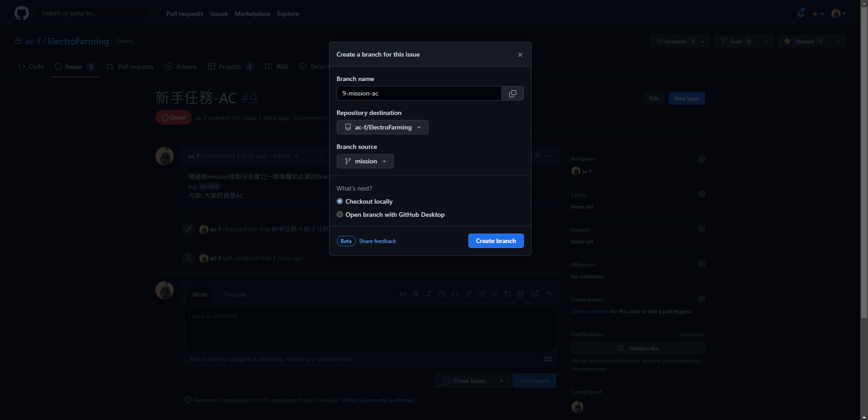Switch to the Write tab
The width and height of the screenshot is (868, 420).
200,295
